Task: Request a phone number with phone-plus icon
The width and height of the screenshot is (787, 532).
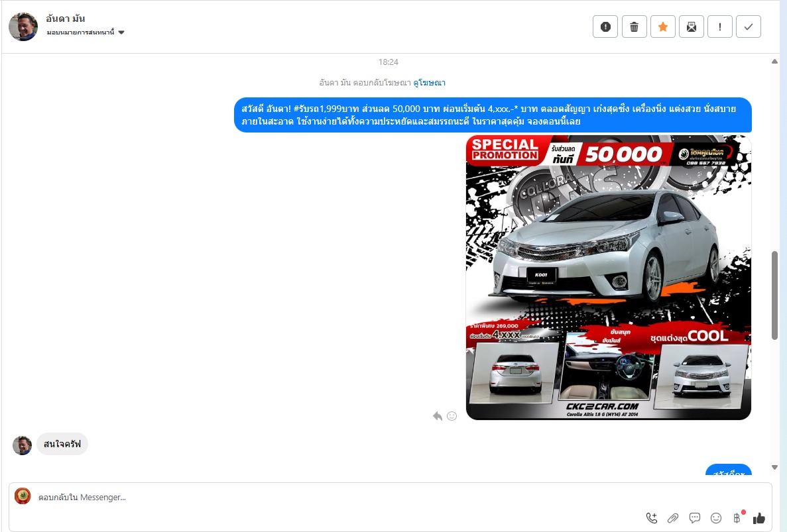Action: [652, 518]
